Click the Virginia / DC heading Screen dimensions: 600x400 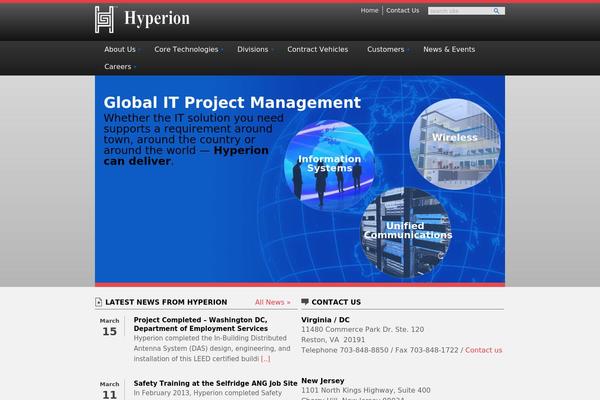(325, 320)
